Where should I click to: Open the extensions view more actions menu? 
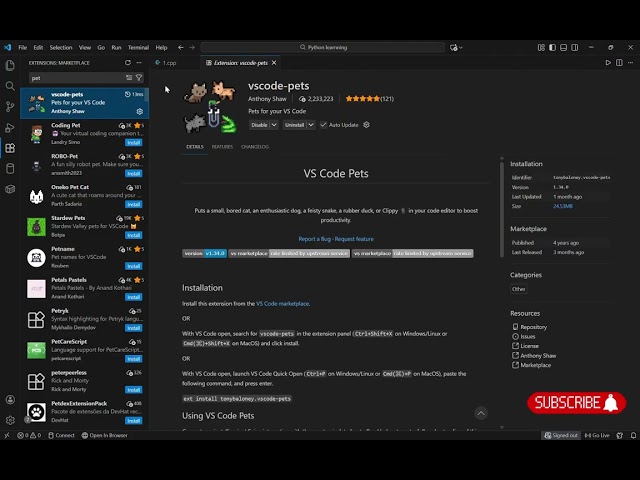coord(139,62)
